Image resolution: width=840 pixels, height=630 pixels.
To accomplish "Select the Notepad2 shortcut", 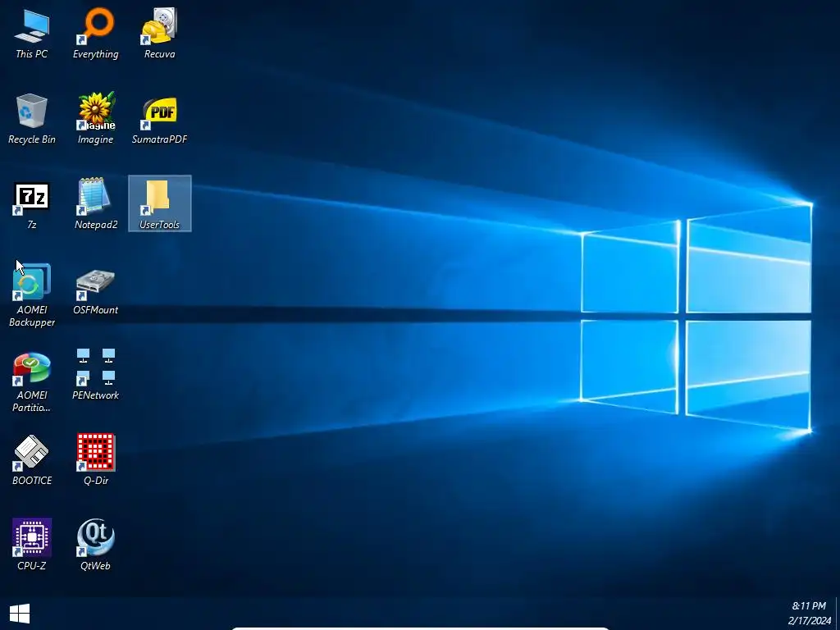I will [95, 204].
